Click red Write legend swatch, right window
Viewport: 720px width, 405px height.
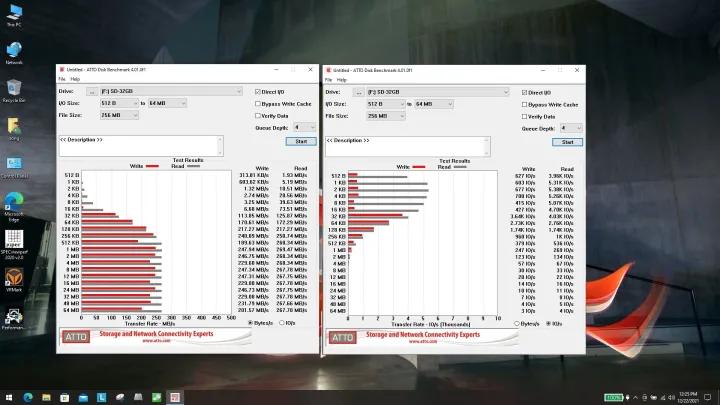point(418,167)
